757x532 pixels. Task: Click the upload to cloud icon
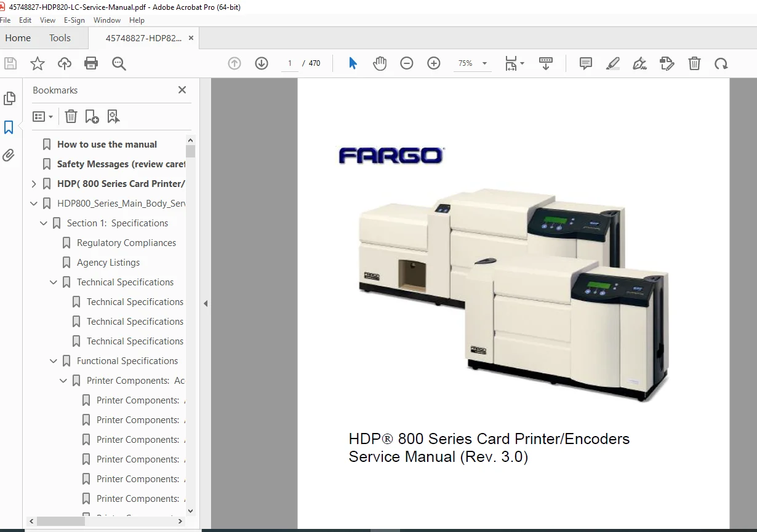(x=64, y=63)
